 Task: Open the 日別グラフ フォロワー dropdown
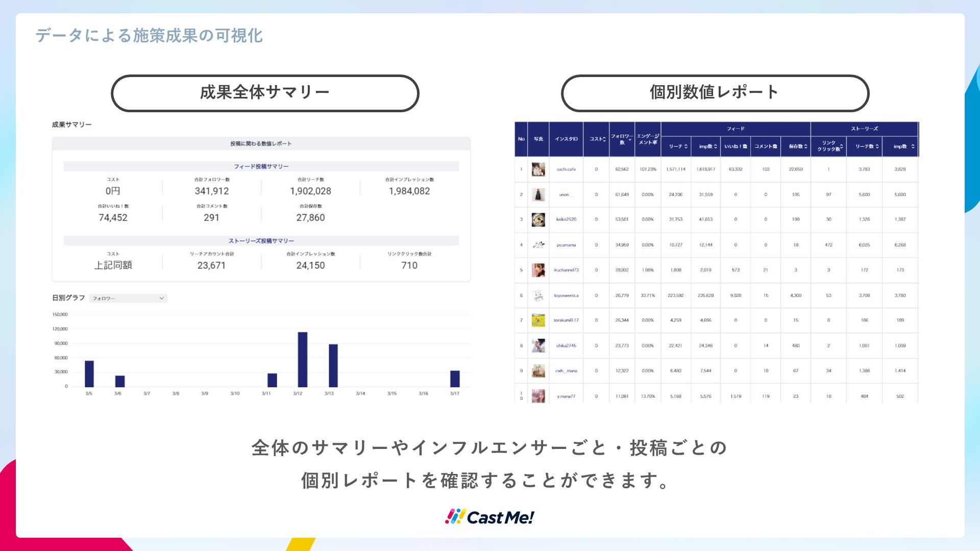[x=128, y=298]
